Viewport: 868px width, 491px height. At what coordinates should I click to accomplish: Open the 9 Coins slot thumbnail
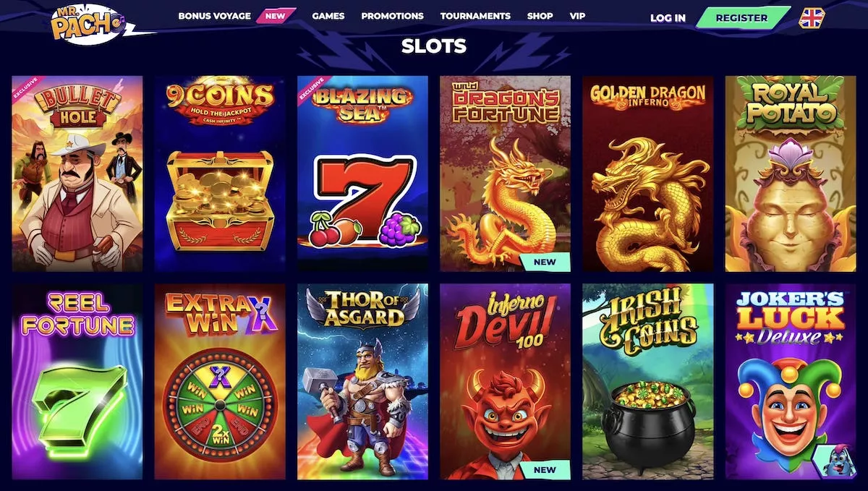pyautogui.click(x=220, y=174)
